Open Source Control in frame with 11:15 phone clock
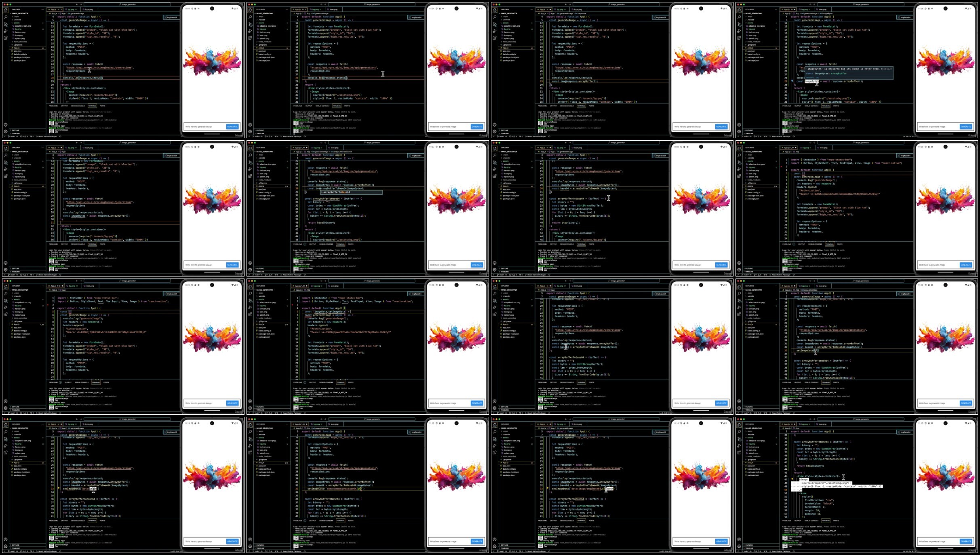This screenshot has height=555, width=980. tap(739, 439)
